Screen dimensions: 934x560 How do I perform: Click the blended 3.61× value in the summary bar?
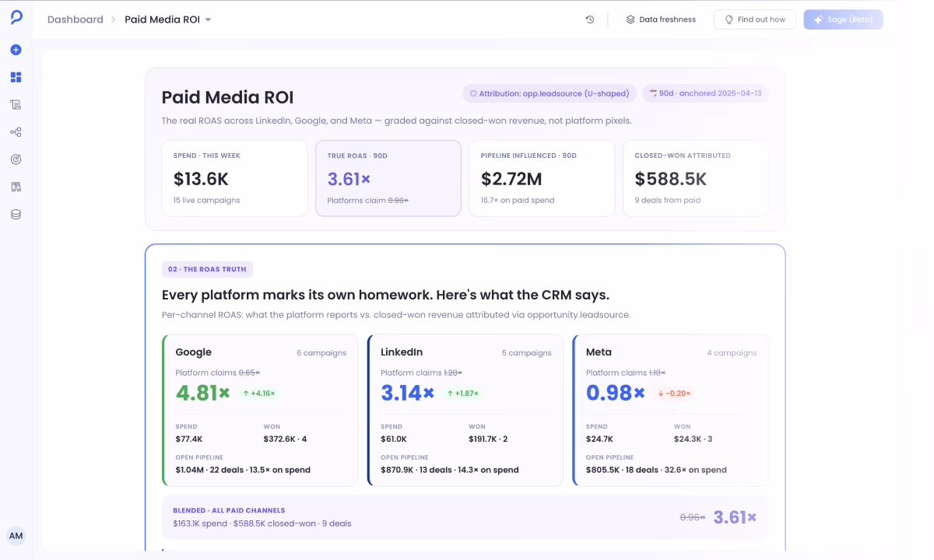pyautogui.click(x=735, y=517)
